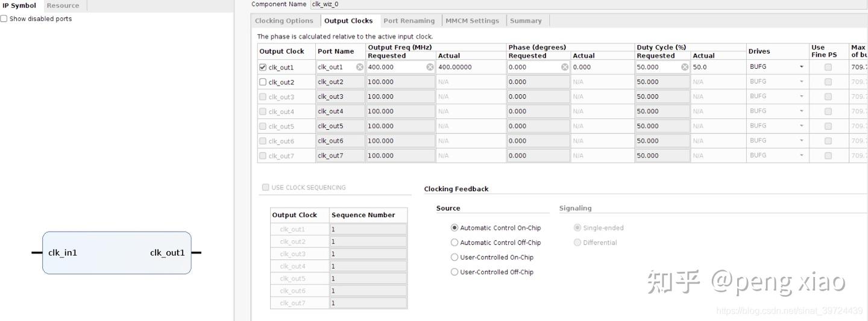Go to the Port Renaming tab

pyautogui.click(x=409, y=21)
